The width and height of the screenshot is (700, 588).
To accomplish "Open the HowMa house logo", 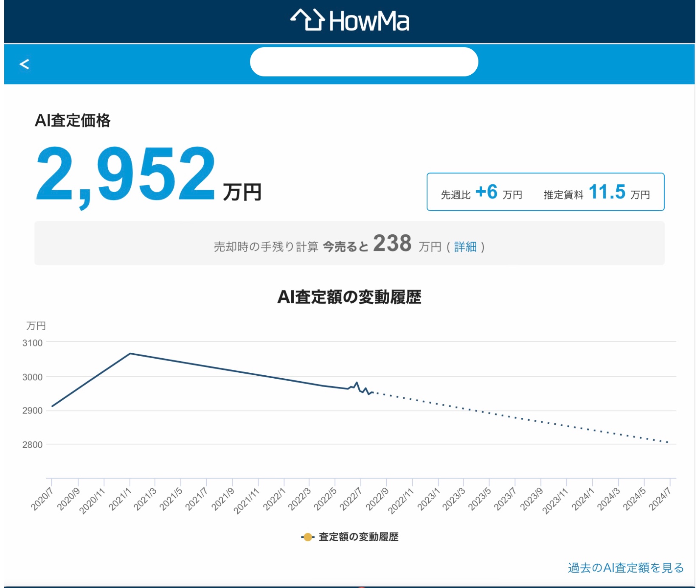I will pos(350,20).
